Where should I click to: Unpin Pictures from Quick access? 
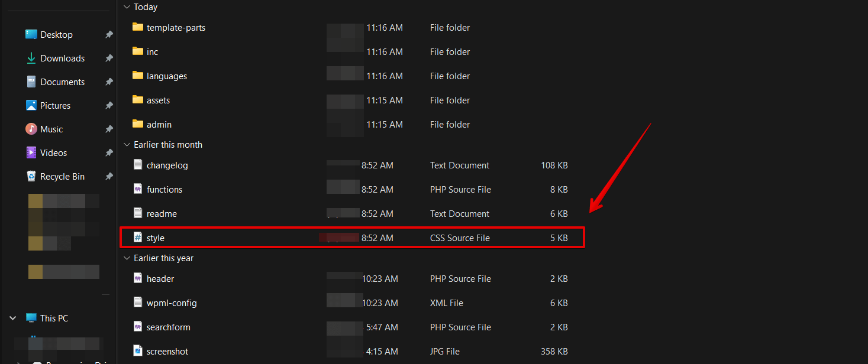pyautogui.click(x=109, y=105)
